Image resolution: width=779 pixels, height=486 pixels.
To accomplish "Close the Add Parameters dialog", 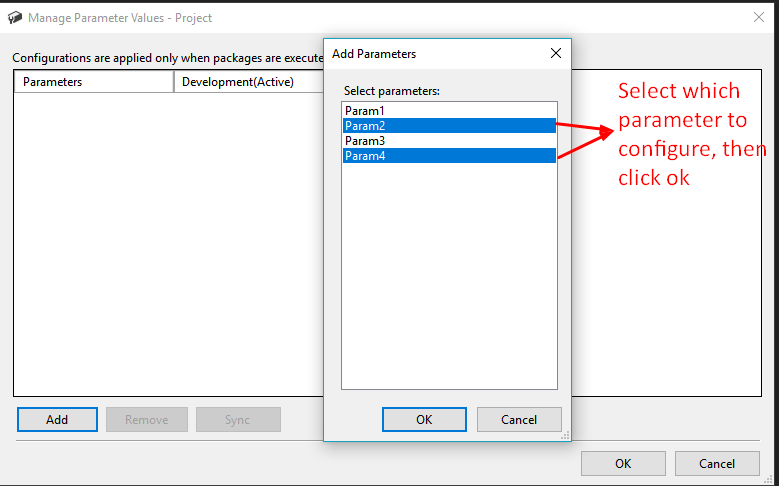I will (x=556, y=53).
